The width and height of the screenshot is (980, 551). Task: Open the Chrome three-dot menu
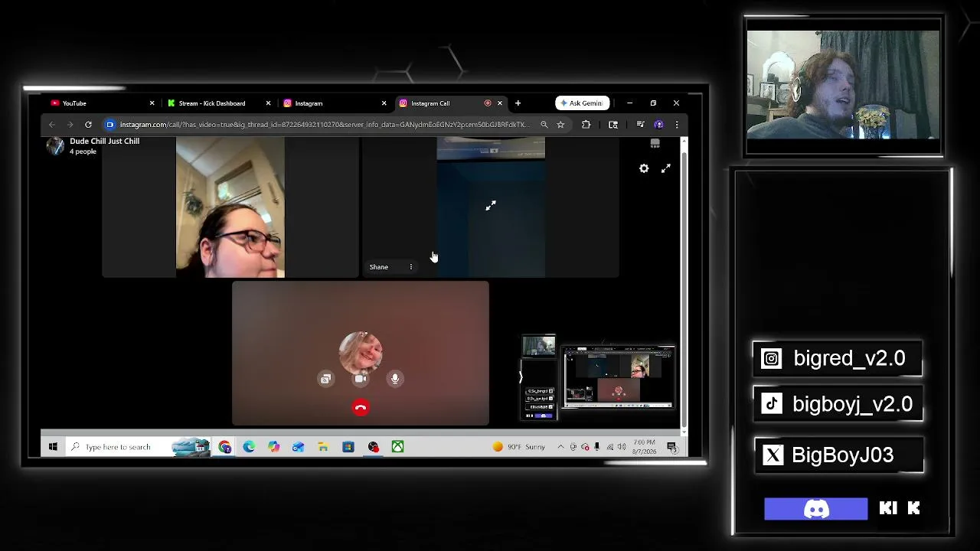(x=677, y=125)
